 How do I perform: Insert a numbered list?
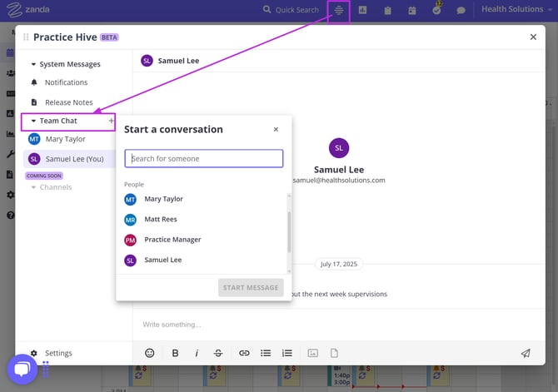287,353
